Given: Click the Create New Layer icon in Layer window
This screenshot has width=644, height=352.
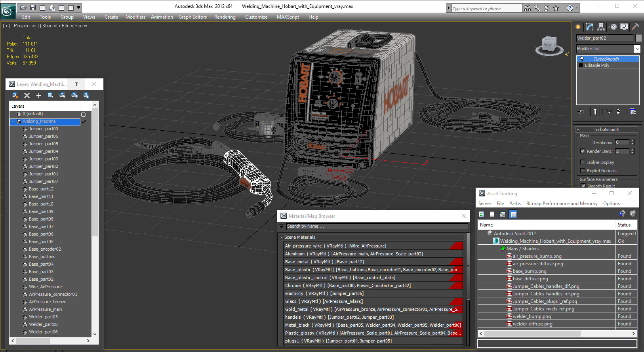Looking at the screenshot, I should point(15,95).
